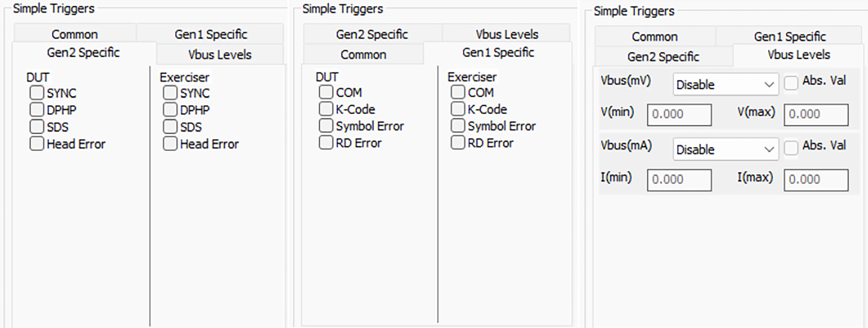Expand the Vbus(mA) Disable dropdown
868x328 pixels.
coord(726,149)
